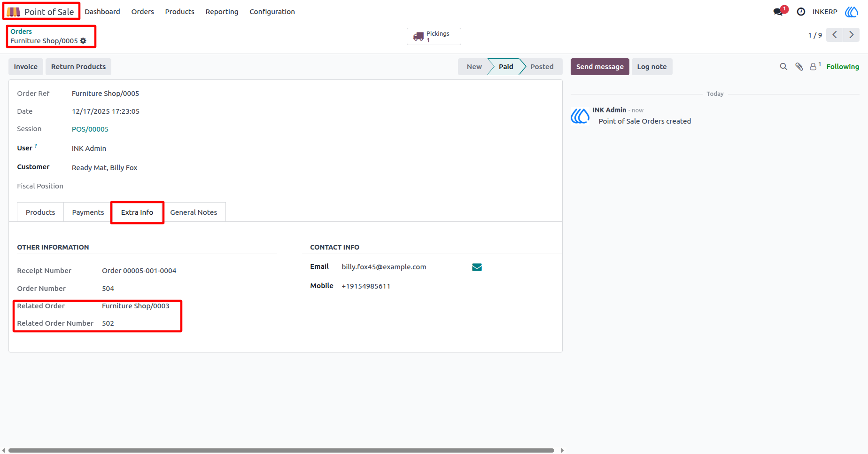The height and width of the screenshot is (454, 868).
Task: Select the Extra Info tab
Action: tap(137, 212)
